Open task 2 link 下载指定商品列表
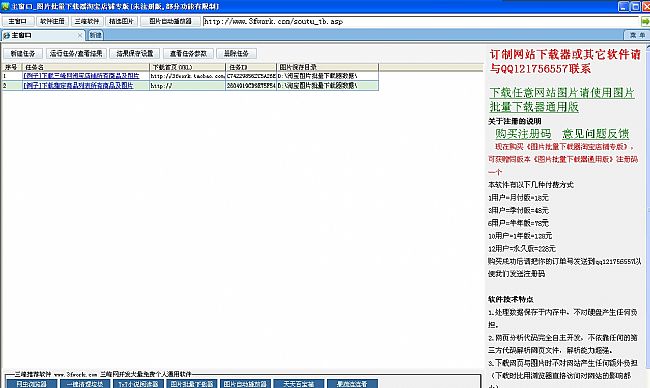650x388 pixels. click(x=78, y=86)
